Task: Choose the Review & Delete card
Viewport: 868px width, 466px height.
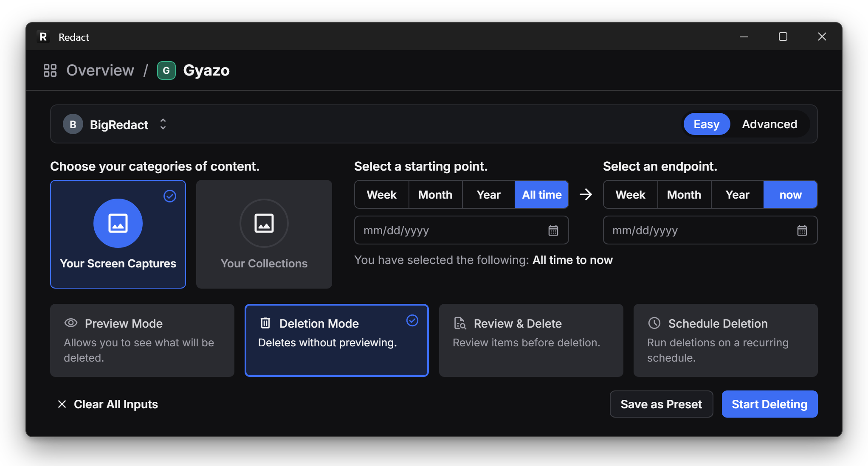Action: pos(531,340)
